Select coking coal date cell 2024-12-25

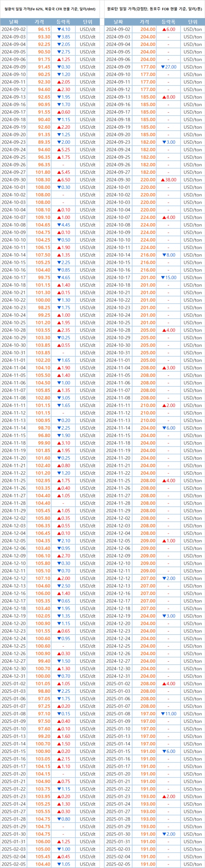pyautogui.click(x=118, y=646)
